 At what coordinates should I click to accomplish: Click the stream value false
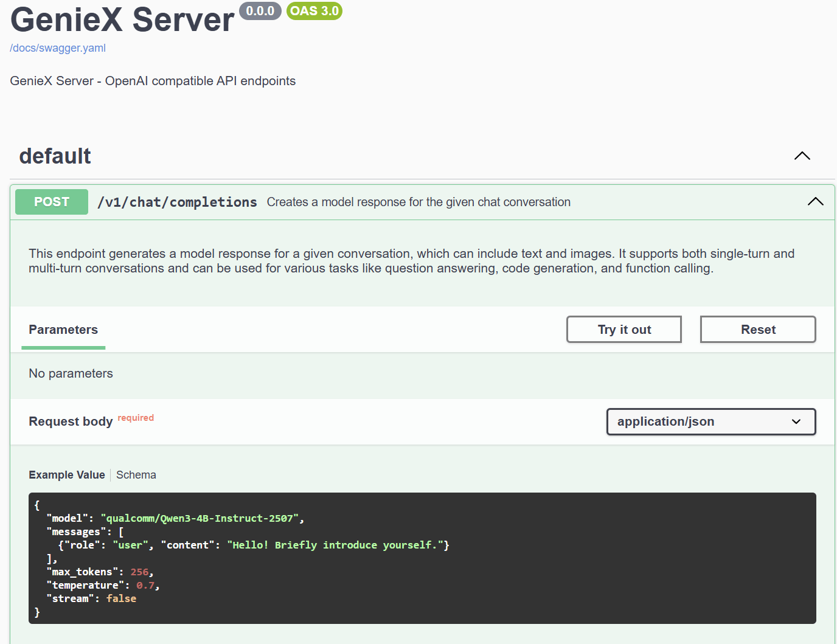pyautogui.click(x=121, y=598)
